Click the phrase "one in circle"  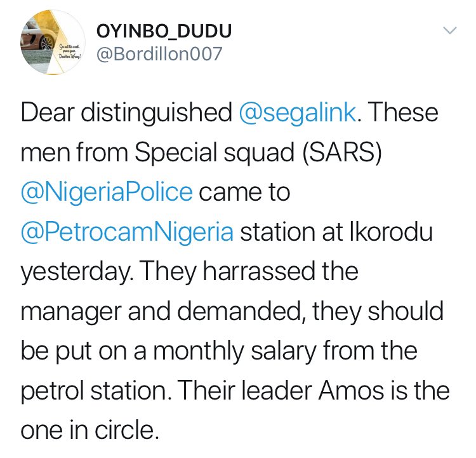coord(88,429)
